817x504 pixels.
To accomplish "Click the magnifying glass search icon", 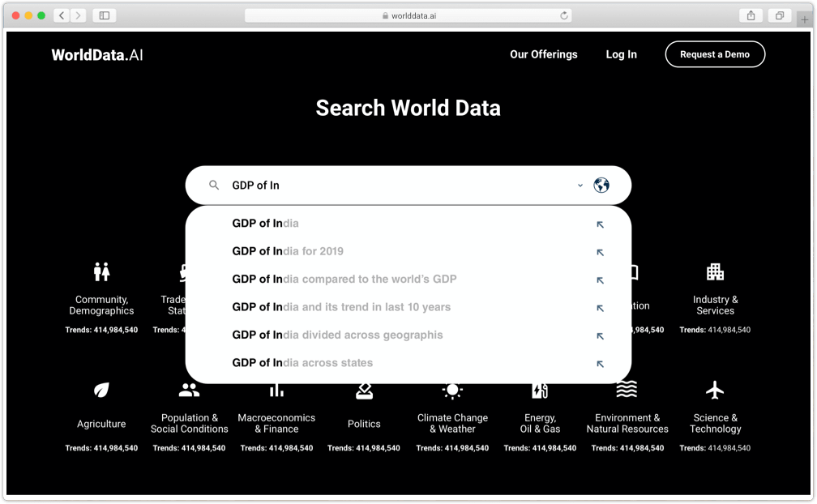I will click(x=213, y=185).
